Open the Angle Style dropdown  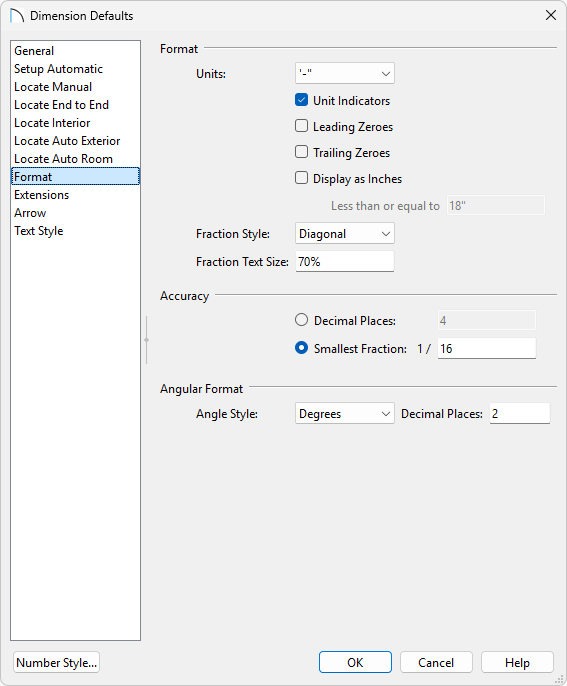pyautogui.click(x=345, y=413)
